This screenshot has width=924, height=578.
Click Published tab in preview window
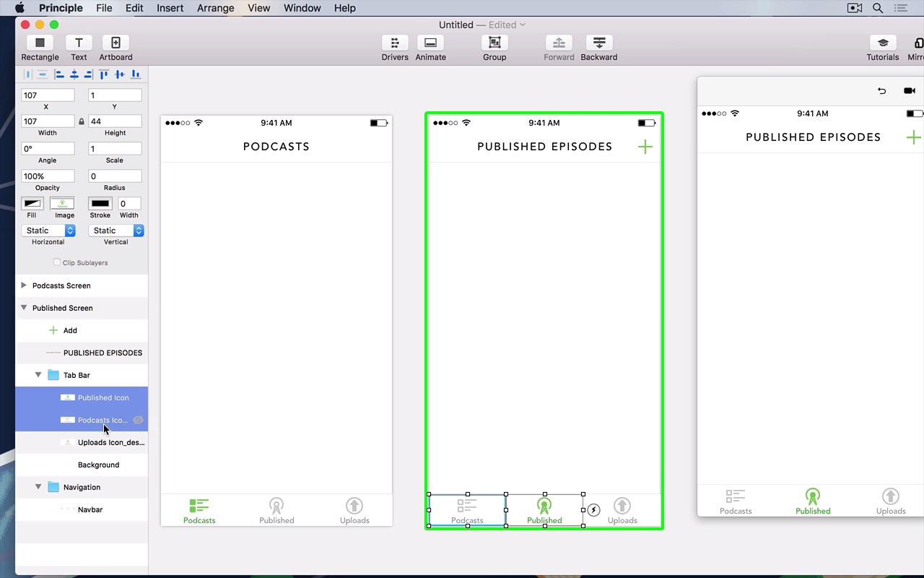[813, 501]
